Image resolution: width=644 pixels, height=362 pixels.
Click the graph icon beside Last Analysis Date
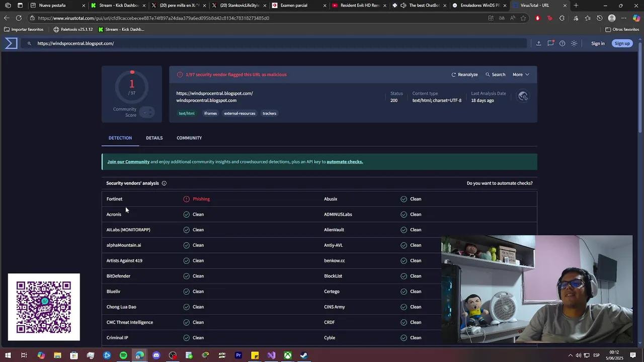click(x=523, y=96)
